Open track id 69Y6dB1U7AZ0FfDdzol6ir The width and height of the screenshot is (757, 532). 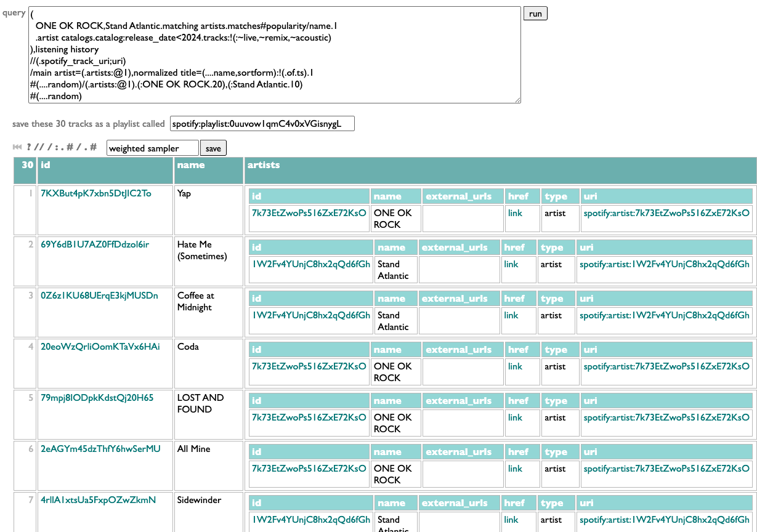click(95, 244)
